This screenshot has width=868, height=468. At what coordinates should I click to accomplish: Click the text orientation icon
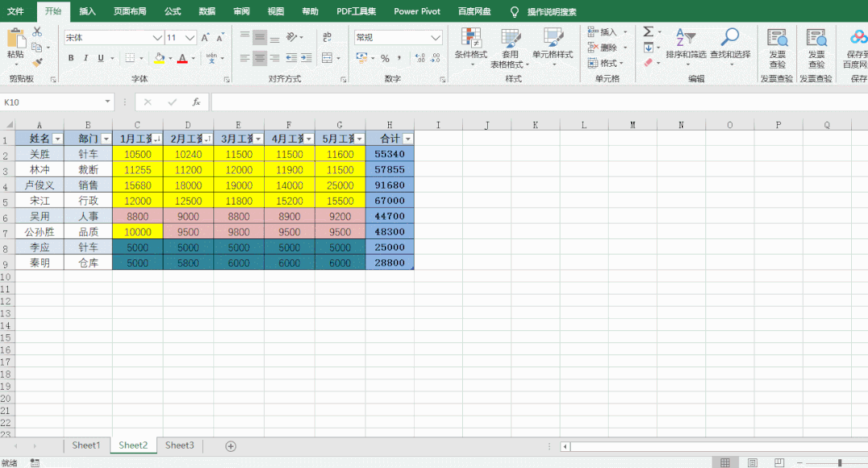coord(291,37)
